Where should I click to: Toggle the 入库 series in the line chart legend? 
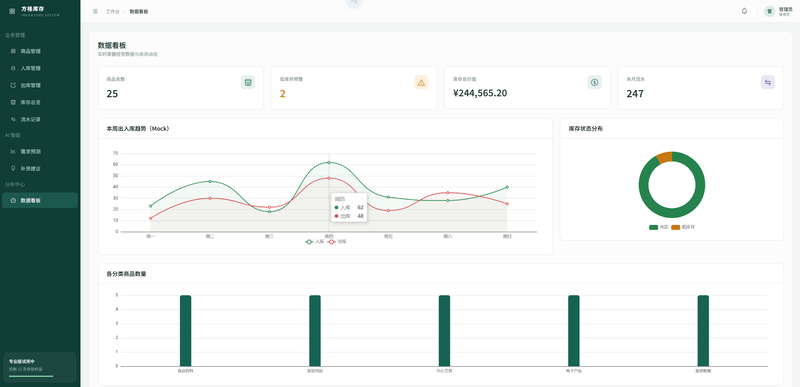(x=314, y=242)
